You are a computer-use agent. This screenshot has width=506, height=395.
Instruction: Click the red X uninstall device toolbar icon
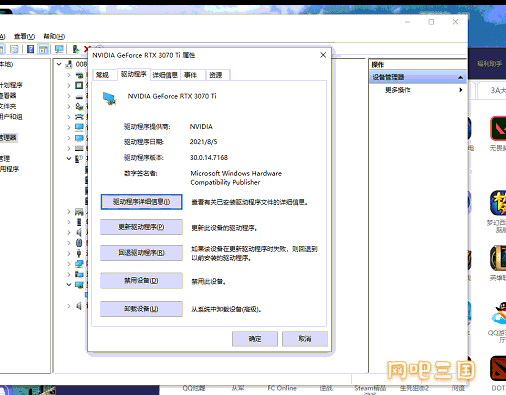[x=86, y=49]
